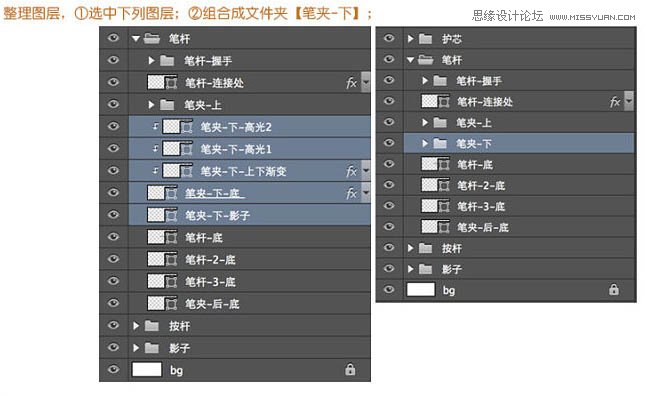Expand the 按杆 folder in left panel

click(x=136, y=326)
